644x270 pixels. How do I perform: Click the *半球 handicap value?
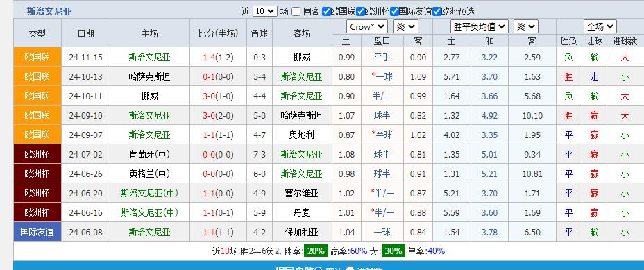coord(382,135)
